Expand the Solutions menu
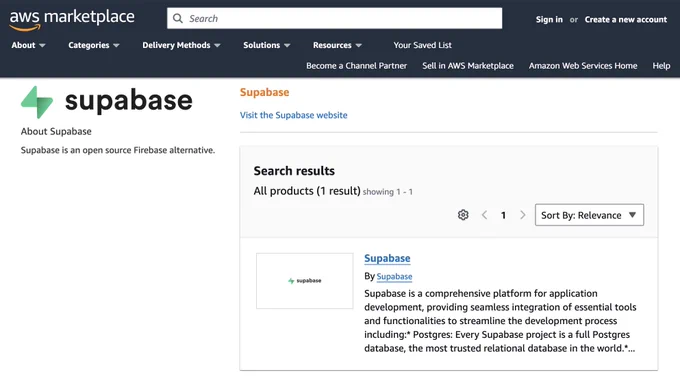The width and height of the screenshot is (680, 381). coord(267,45)
